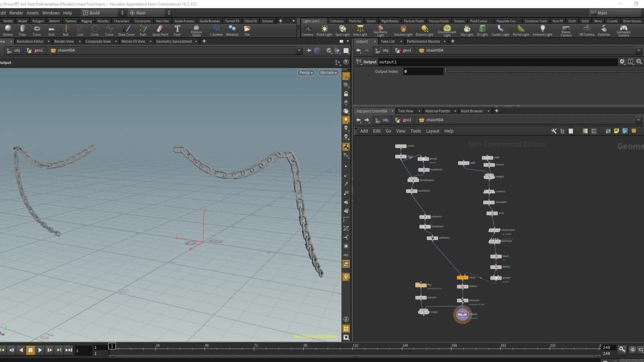
Task: Create a Point Light from the Lights shelf
Action: tap(324, 31)
